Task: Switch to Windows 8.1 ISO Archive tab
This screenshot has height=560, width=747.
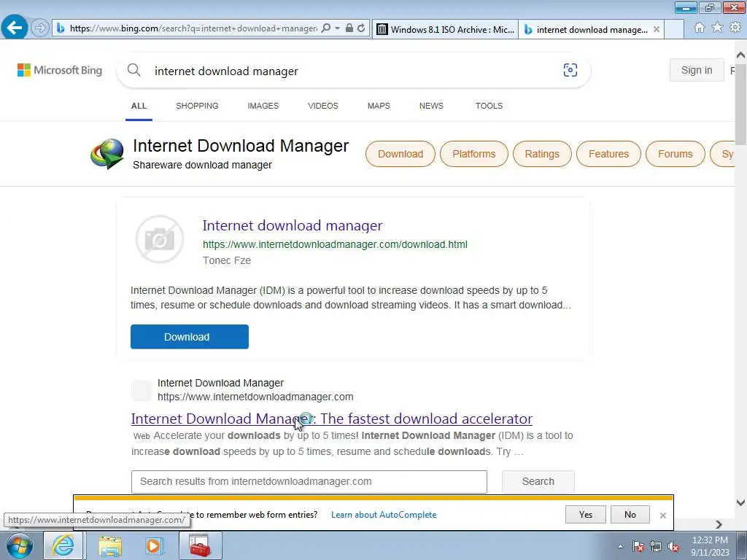Action: pyautogui.click(x=446, y=29)
